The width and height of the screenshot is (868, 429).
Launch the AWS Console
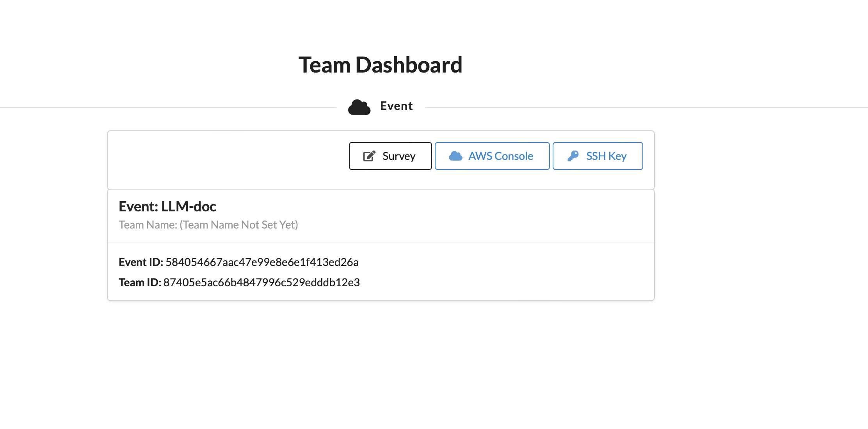(492, 156)
